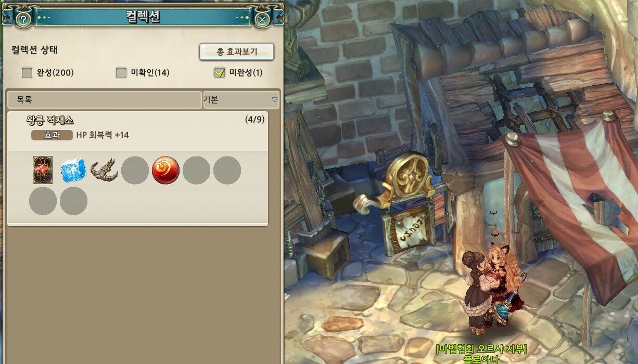Select the blue ice crystal item icon
The width and height of the screenshot is (638, 364).
click(73, 171)
